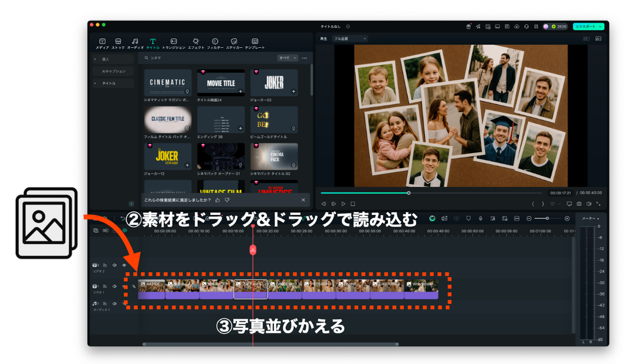This screenshot has height=364, width=630.
Task: Hide the ビデオ 2 track with eye
Action: click(x=124, y=265)
